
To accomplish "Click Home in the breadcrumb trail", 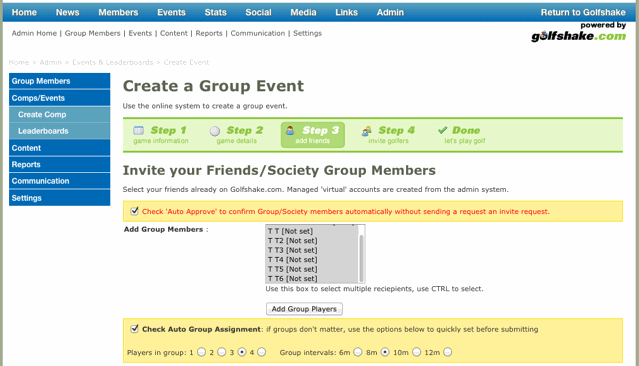I will [19, 62].
